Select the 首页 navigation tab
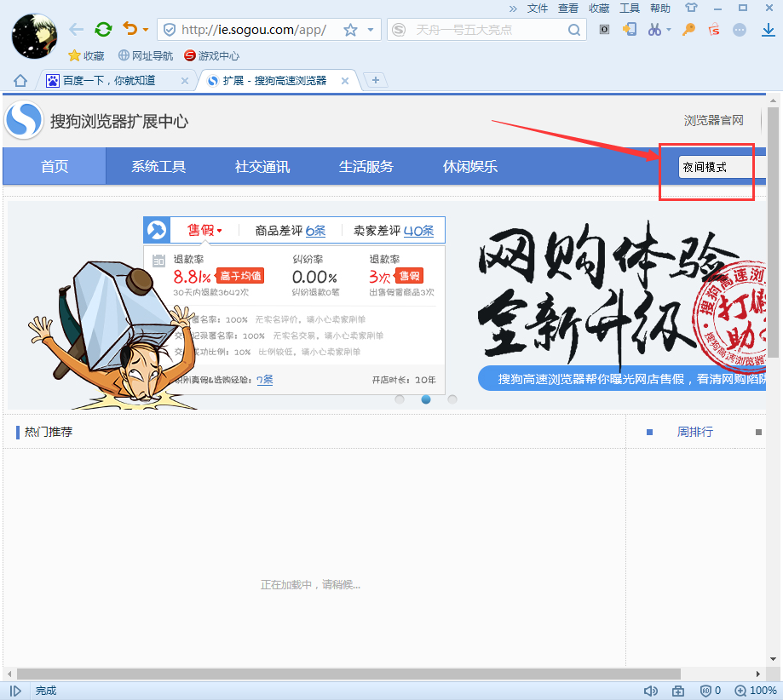Viewport: 783px width, 700px height. pyautogui.click(x=55, y=166)
